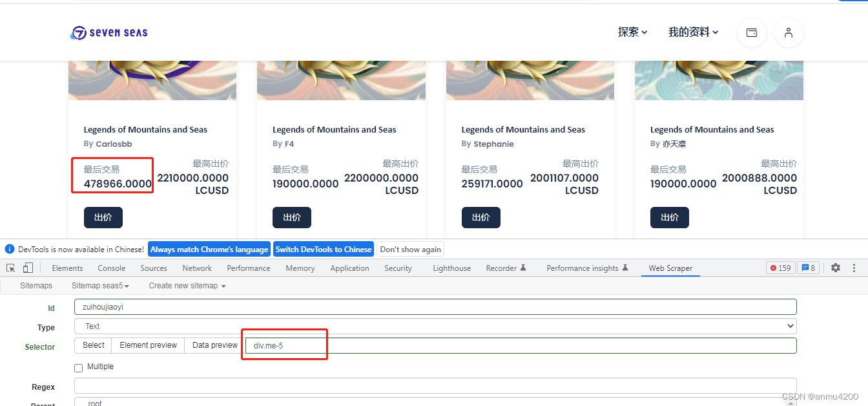Viewport: 868px width, 406px height.
Task: Click the selector field containing div.me-5
Action: [521, 346]
